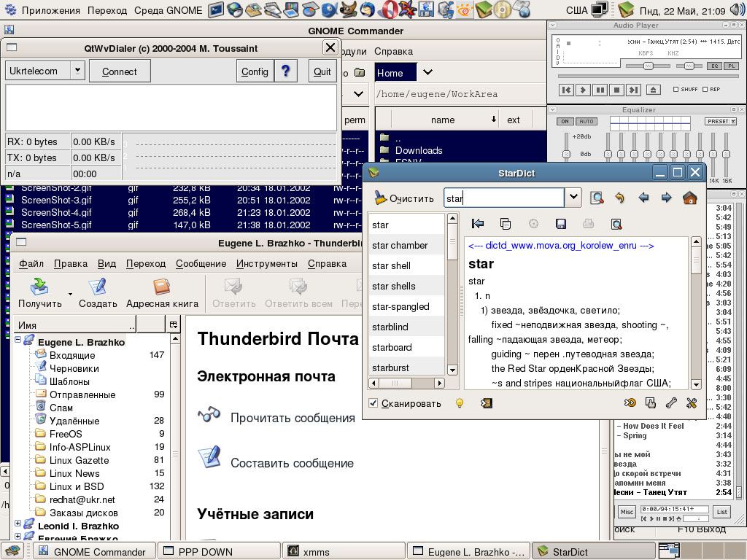Open Thunderbird's Файл menu

click(31, 263)
